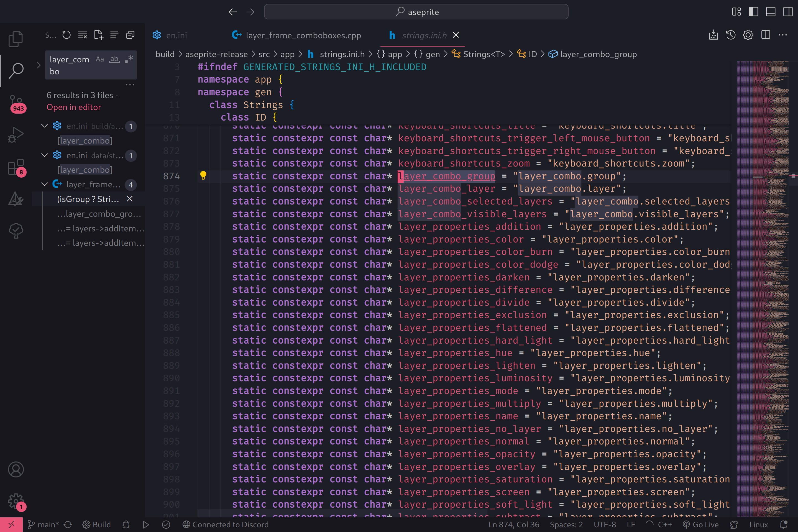Split the editor to the right
798x532 pixels.
(765, 35)
